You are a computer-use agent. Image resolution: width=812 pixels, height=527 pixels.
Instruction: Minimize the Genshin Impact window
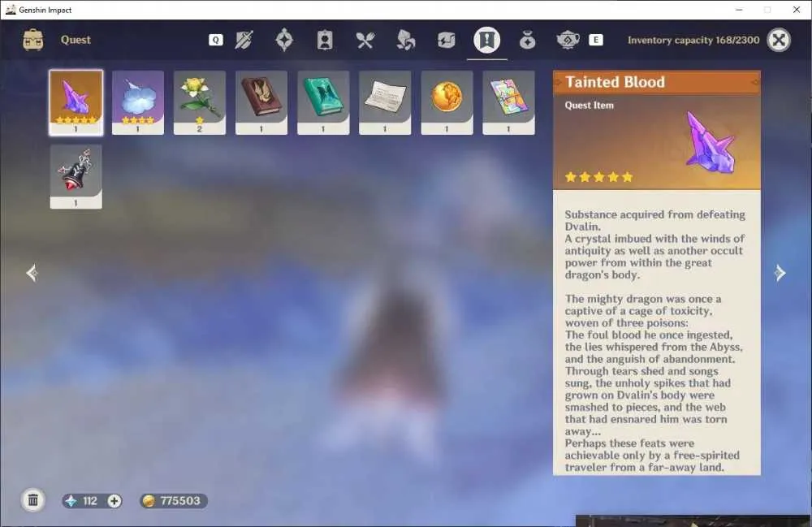pos(739,10)
